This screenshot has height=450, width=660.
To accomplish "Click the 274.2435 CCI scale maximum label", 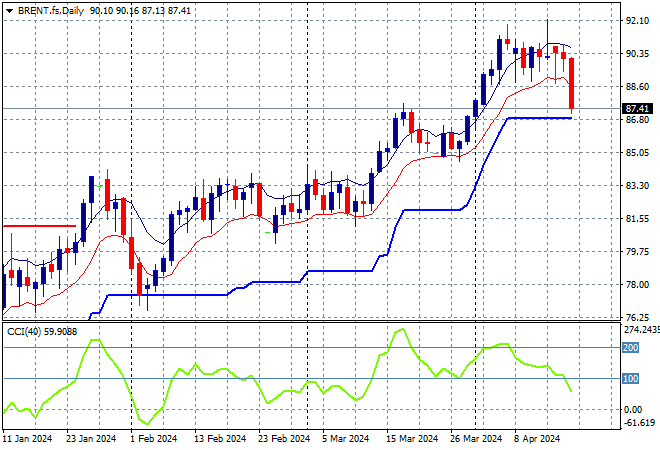I will (x=639, y=329).
